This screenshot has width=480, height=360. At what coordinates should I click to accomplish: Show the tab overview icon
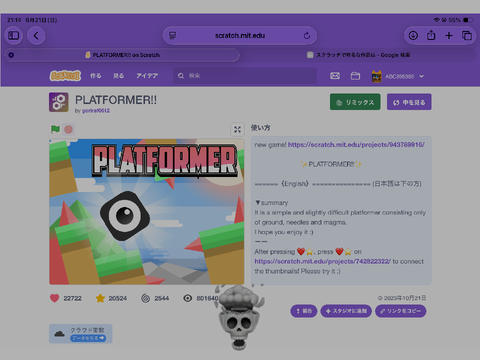click(467, 35)
